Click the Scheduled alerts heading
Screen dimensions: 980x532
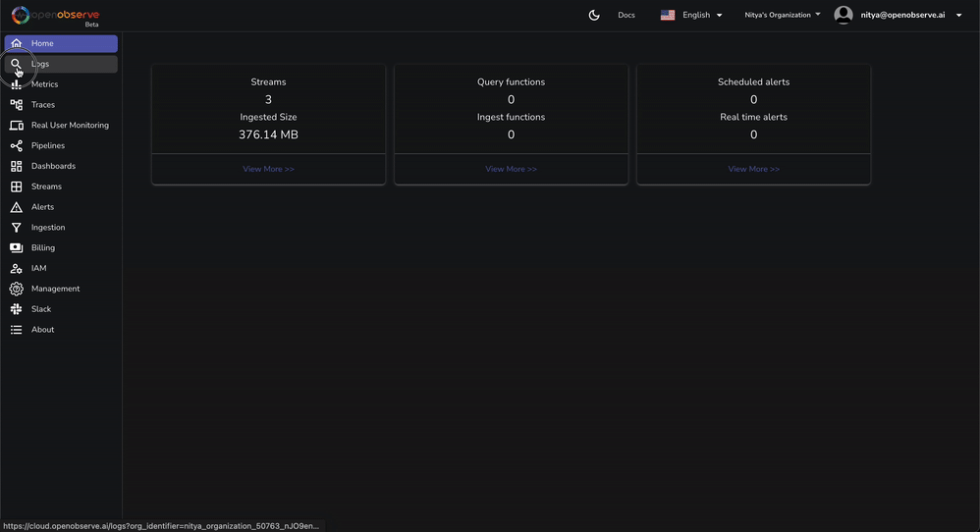753,82
